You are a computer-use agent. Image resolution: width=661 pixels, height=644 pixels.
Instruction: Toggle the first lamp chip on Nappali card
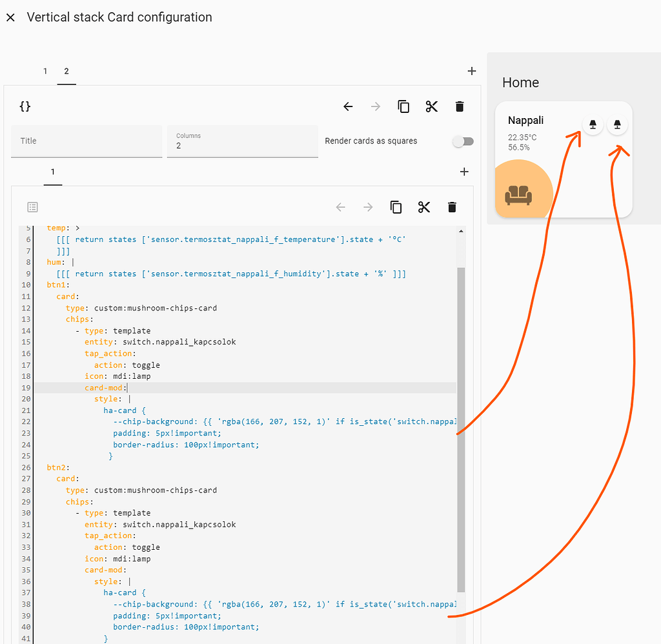pyautogui.click(x=593, y=124)
